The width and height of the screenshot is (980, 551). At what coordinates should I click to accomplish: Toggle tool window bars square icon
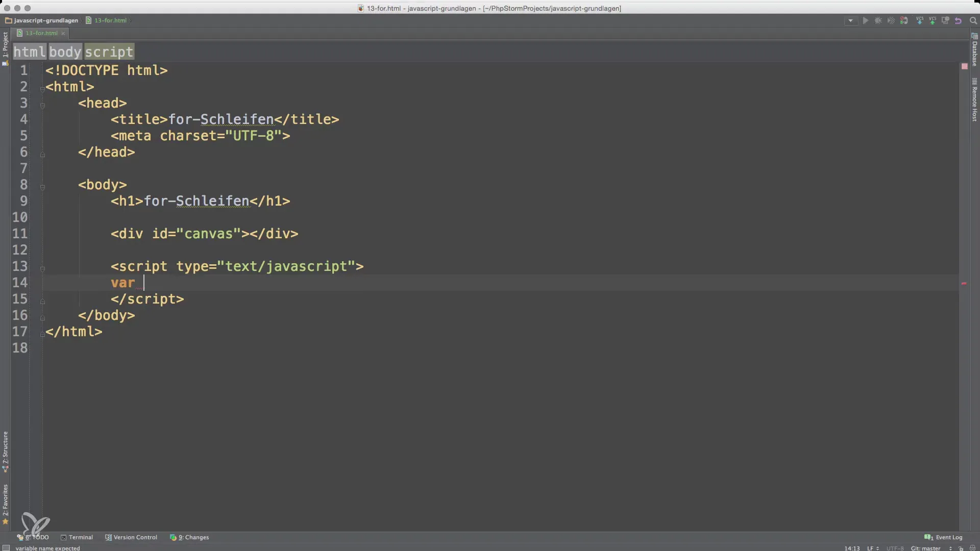pyautogui.click(x=6, y=548)
